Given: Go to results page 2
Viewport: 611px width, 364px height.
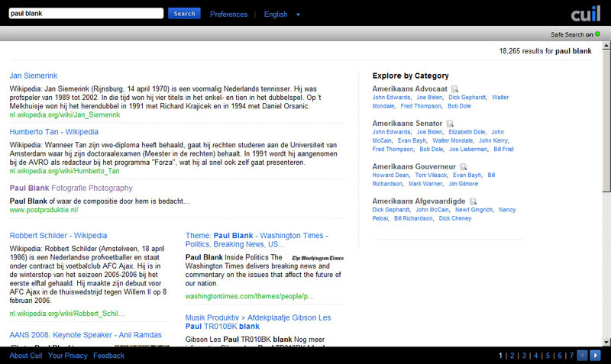Looking at the screenshot, I should [x=512, y=356].
